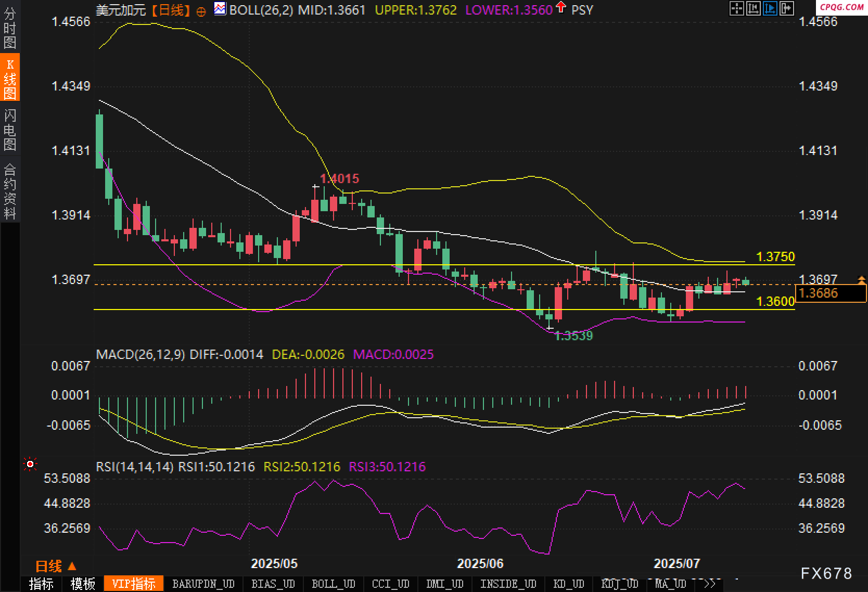Switch to 分时图 view in sidebar
This screenshot has width=868, height=592.
point(10,28)
